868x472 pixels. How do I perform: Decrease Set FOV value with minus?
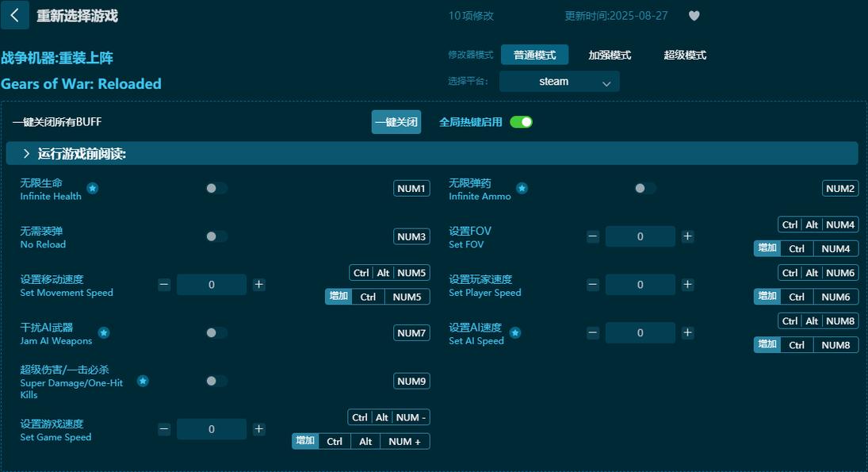tap(592, 236)
